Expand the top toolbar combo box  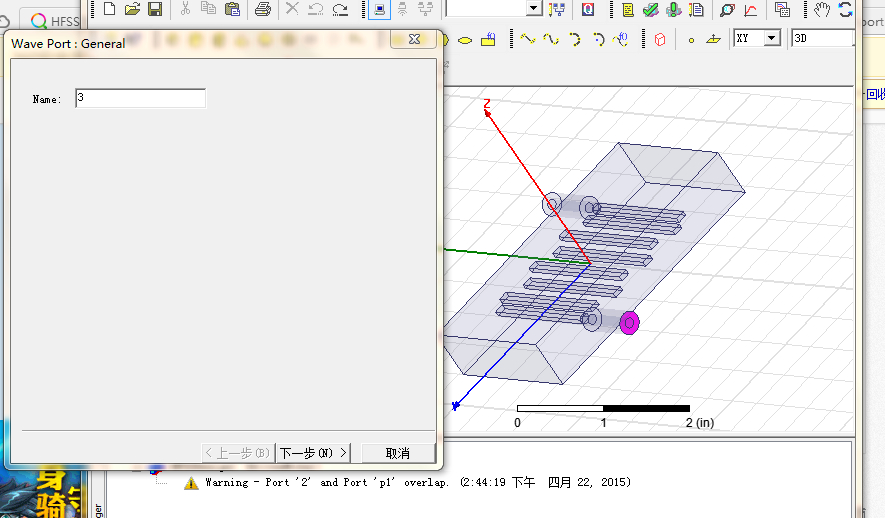coord(533,9)
